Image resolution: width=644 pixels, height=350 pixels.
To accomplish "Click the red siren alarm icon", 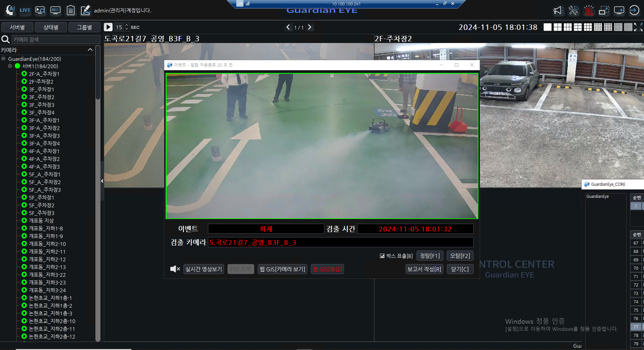I will click(589, 10).
